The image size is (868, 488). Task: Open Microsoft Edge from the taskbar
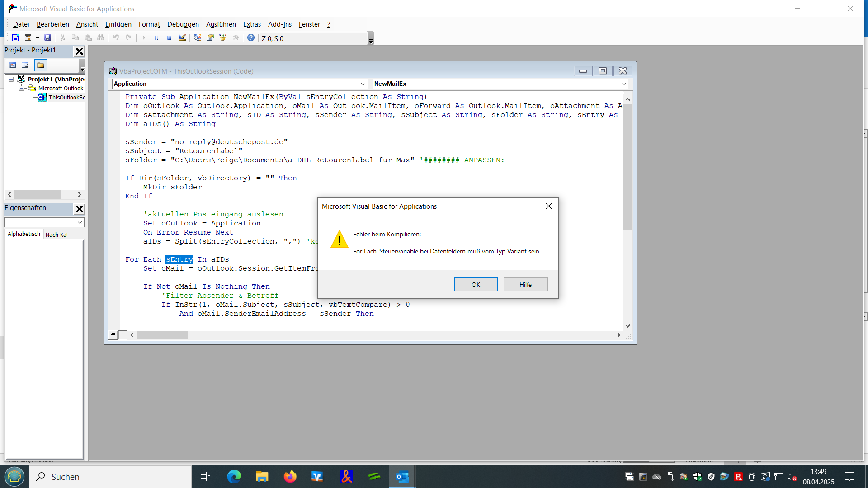coord(234,477)
